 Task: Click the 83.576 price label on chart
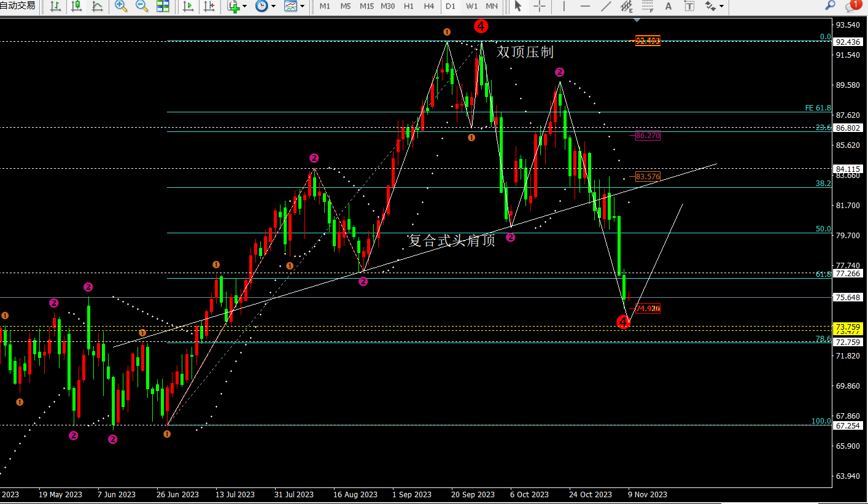(x=648, y=176)
